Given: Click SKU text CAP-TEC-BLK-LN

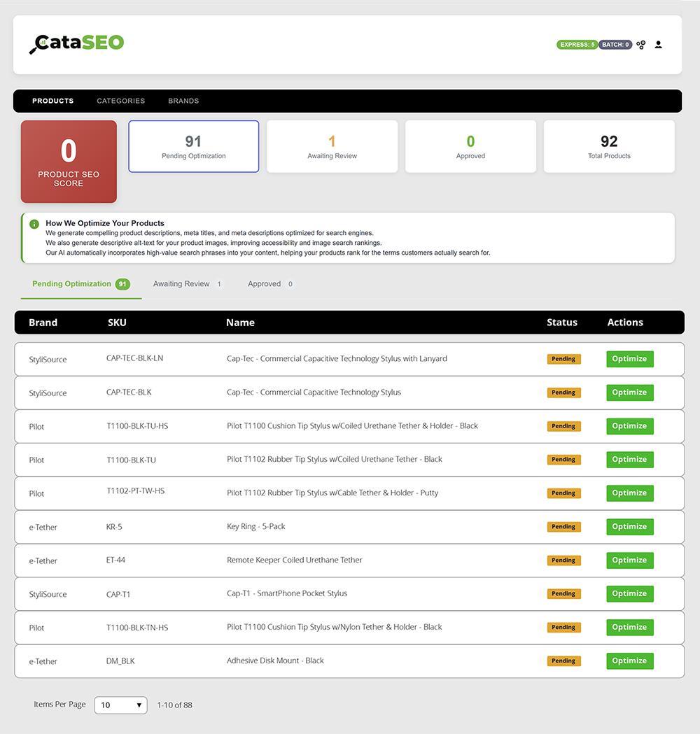Looking at the screenshot, I should coord(135,358).
